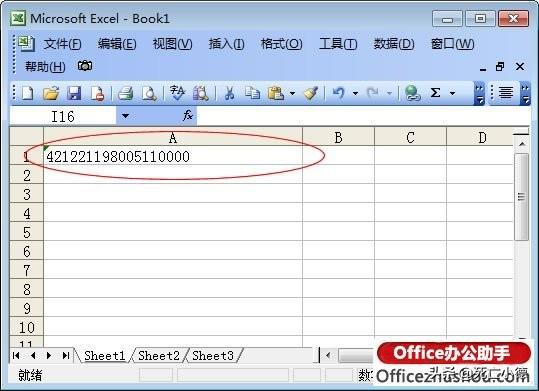The height and width of the screenshot is (391, 539).
Task: Select row 10 header
Action: [x=27, y=327]
